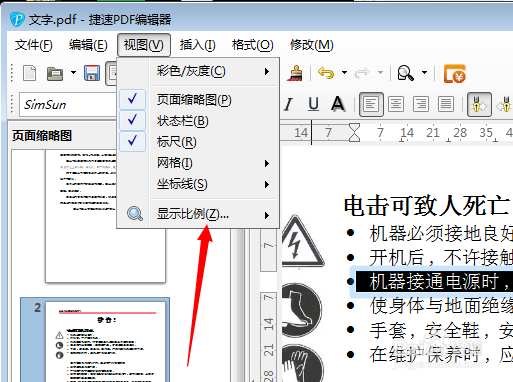The height and width of the screenshot is (382, 513).
Task: Center align the text
Action: [x=396, y=104]
